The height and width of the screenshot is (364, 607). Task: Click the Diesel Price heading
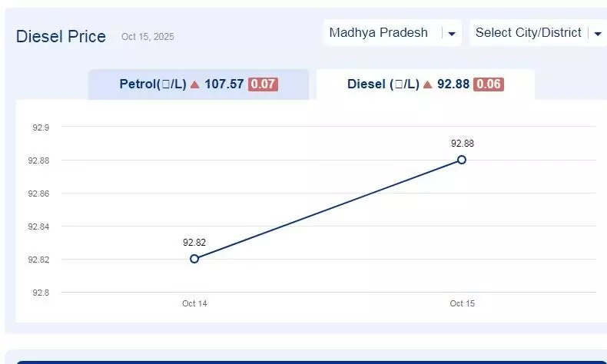61,36
